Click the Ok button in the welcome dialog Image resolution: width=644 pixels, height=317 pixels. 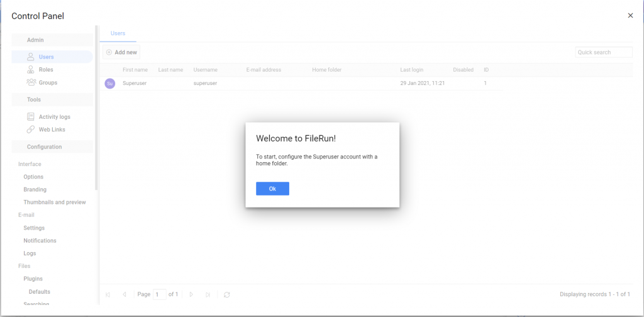coord(272,189)
